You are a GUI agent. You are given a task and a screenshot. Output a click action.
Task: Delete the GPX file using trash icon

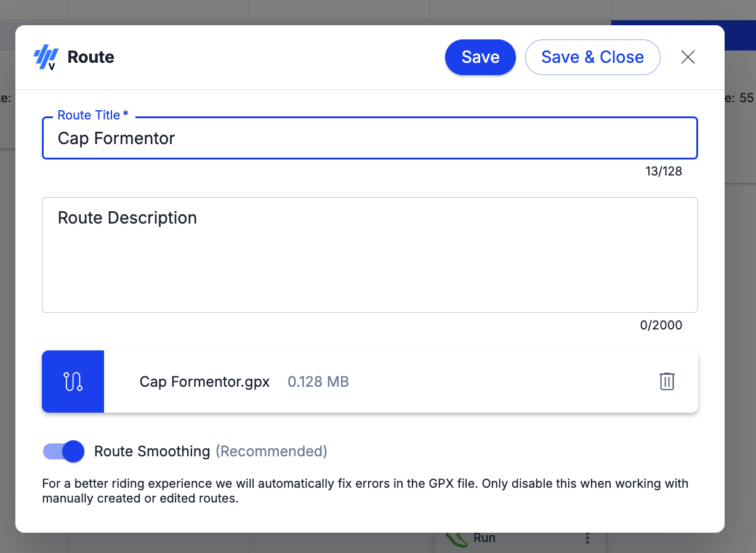(667, 382)
